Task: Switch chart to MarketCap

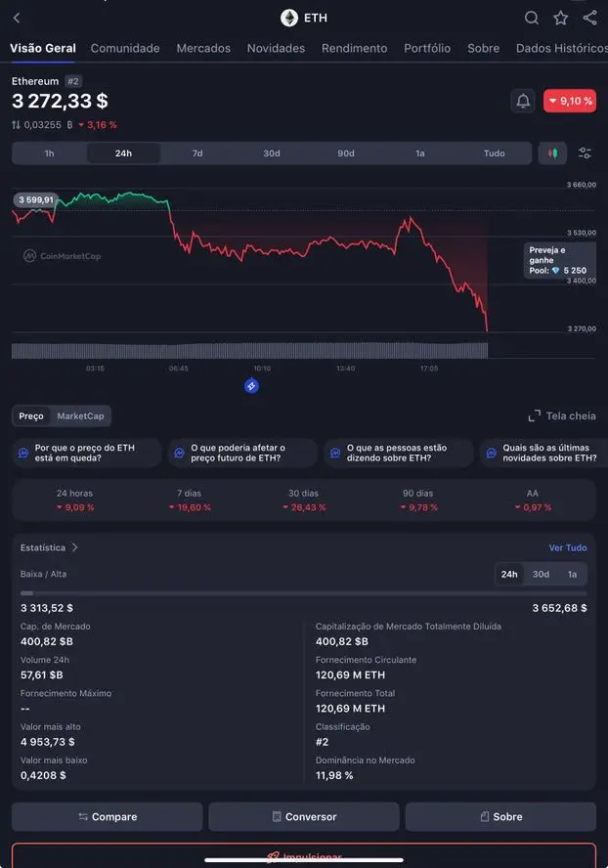Action: [80, 415]
